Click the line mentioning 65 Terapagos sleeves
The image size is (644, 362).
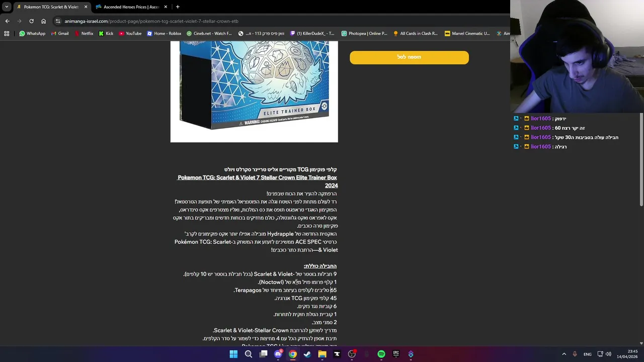point(285,290)
